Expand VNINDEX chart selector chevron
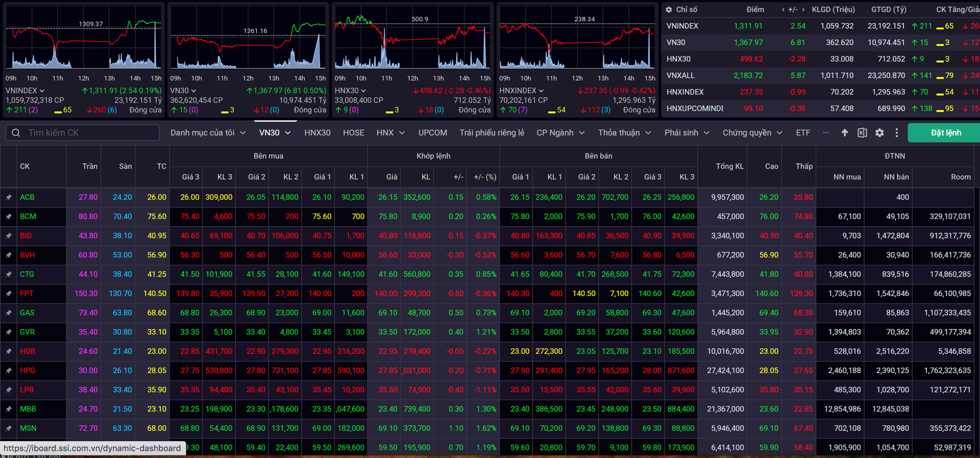The height and width of the screenshot is (458, 980). [42, 91]
